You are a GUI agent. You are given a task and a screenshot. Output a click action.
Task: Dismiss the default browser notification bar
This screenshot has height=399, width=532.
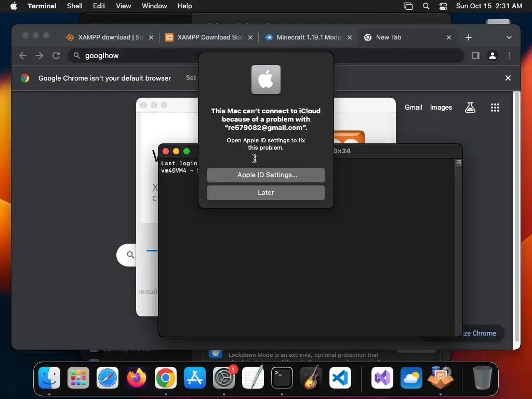coord(508,78)
